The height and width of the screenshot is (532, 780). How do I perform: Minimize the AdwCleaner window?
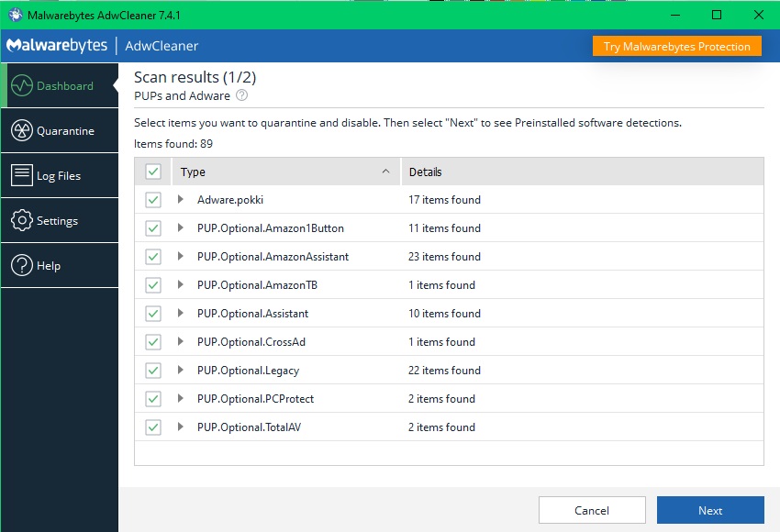[x=675, y=15]
